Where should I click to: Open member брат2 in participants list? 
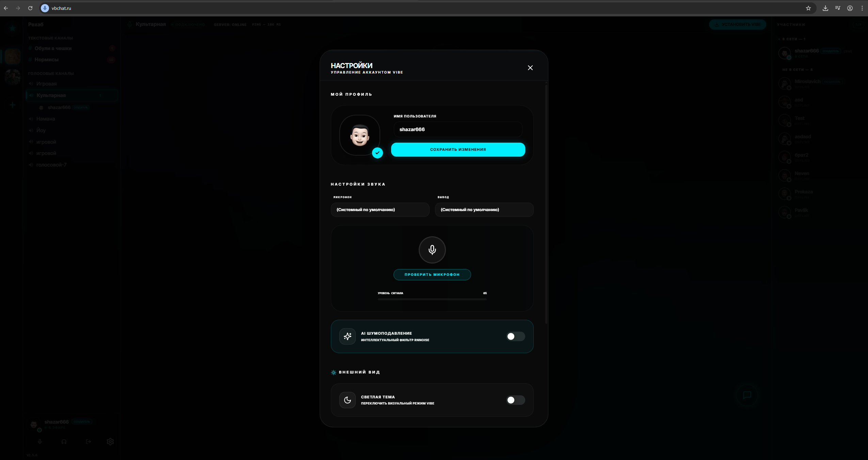click(819, 157)
